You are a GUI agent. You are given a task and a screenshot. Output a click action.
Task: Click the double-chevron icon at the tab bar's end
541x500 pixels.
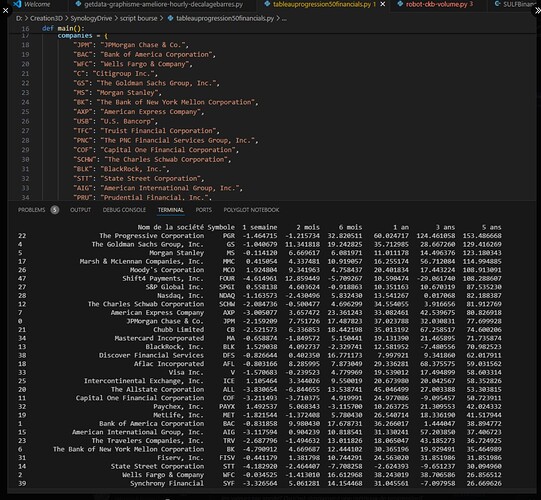[538, 11]
